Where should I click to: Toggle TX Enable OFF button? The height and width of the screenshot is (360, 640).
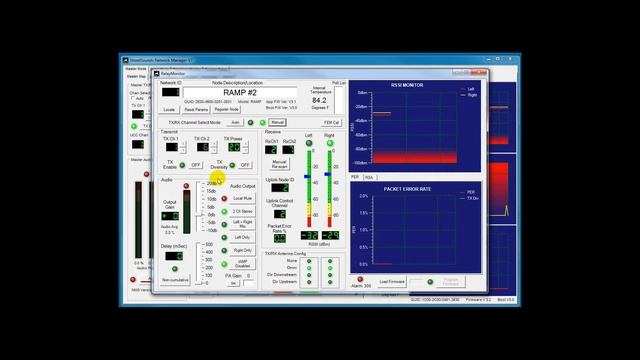tap(196, 165)
